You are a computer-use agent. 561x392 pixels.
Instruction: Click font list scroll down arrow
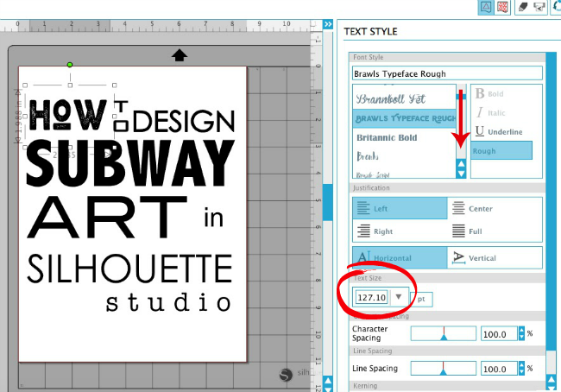[x=461, y=174]
